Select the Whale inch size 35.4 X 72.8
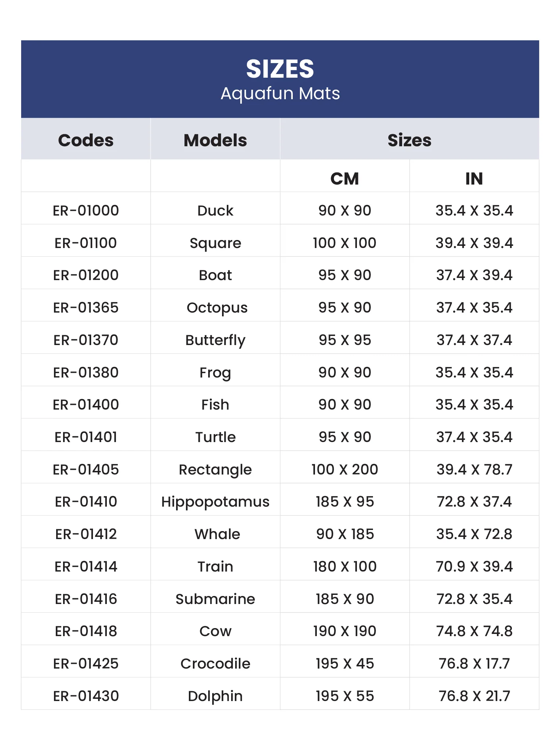This screenshot has height=747, width=560. [x=474, y=534]
